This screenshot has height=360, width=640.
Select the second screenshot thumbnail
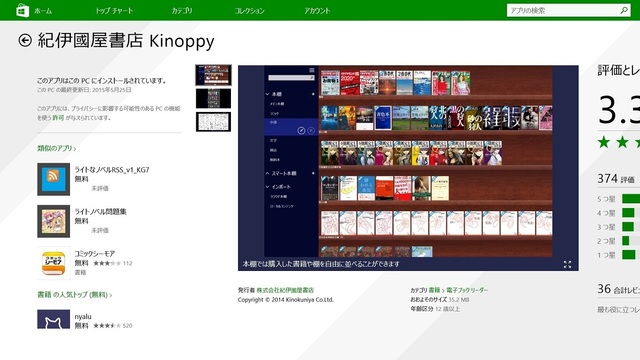(213, 98)
